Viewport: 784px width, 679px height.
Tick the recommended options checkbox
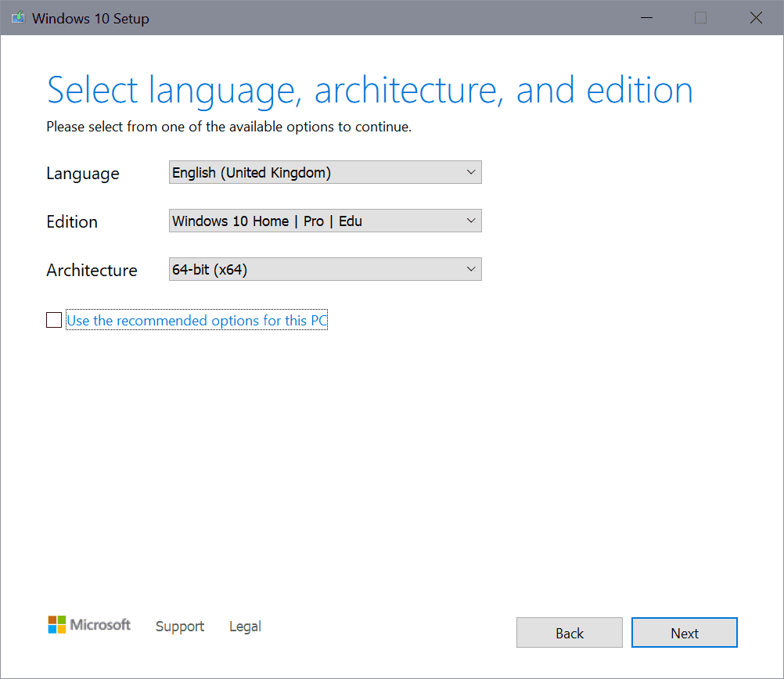(x=54, y=320)
